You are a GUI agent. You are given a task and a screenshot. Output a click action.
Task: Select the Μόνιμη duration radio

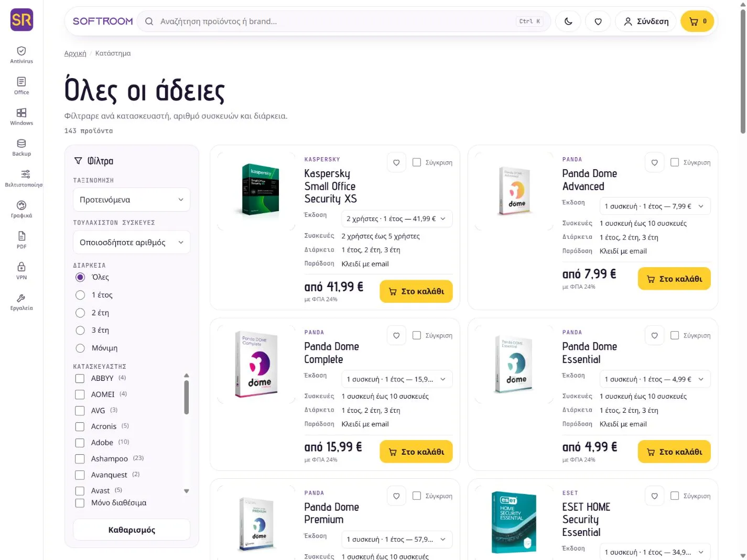[x=80, y=348]
